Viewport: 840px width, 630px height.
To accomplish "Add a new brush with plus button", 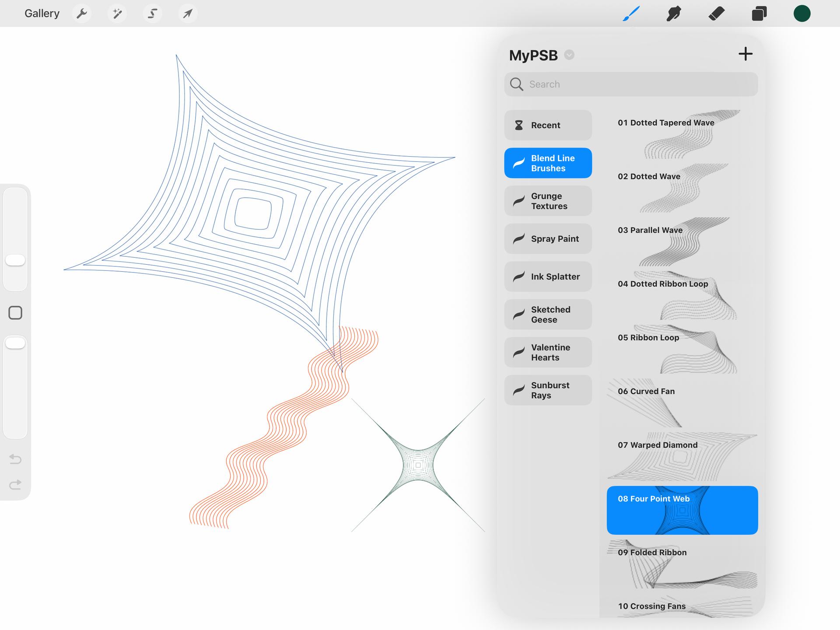I will (x=745, y=54).
